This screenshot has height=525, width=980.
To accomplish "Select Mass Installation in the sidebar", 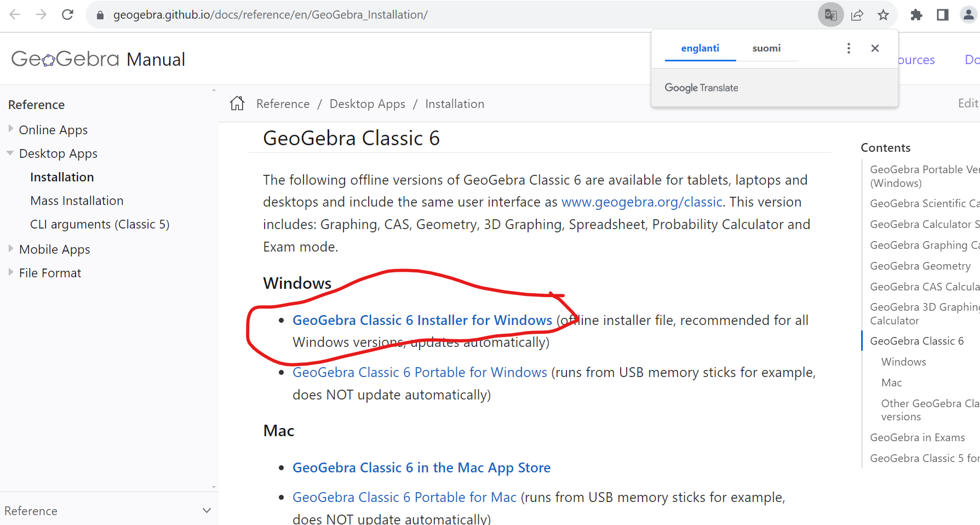I will click(x=76, y=201).
